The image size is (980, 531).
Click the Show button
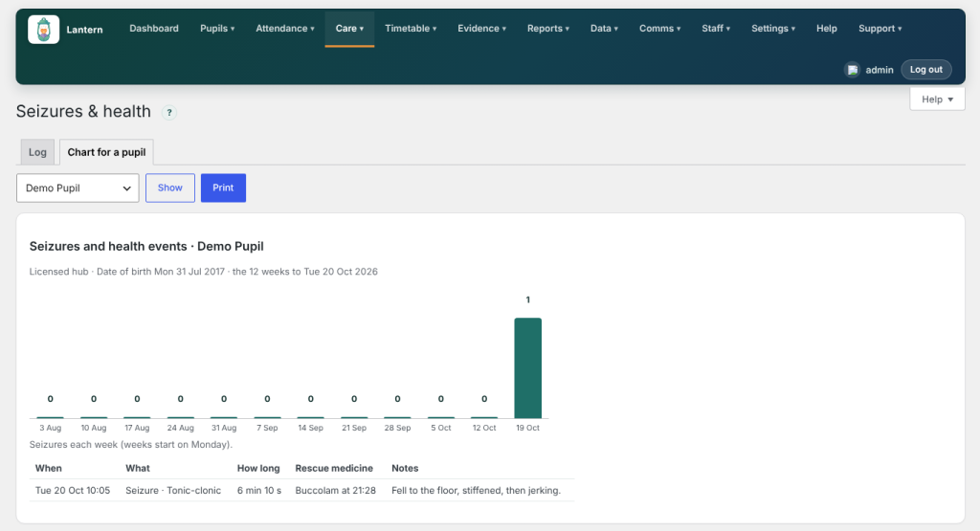point(170,188)
